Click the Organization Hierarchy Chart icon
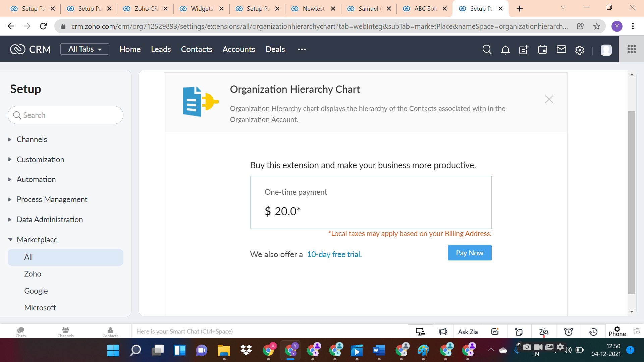This screenshot has height=362, width=644. coord(200,101)
